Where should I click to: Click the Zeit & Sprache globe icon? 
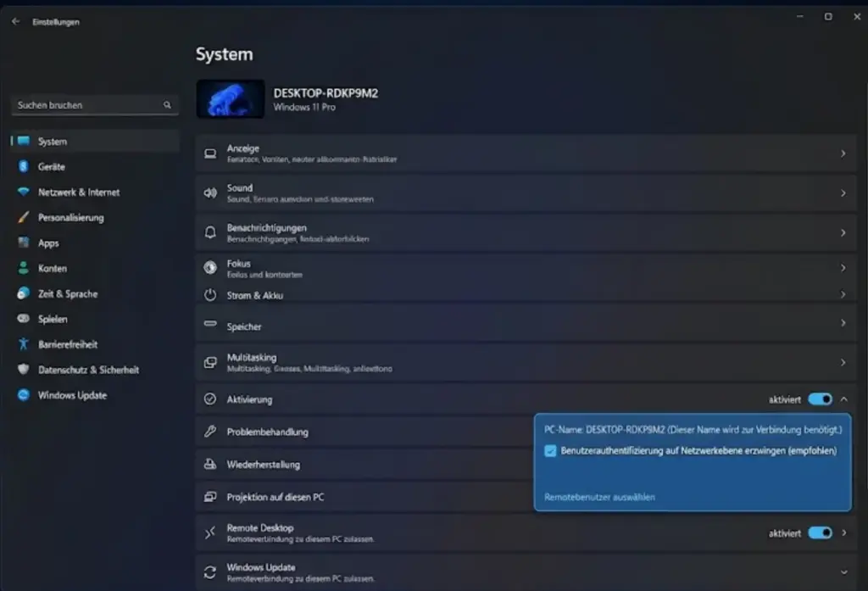point(23,293)
